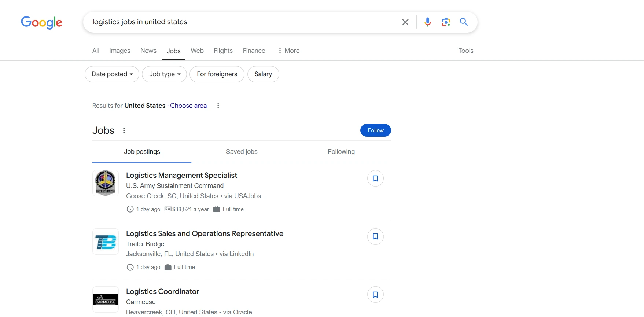
Task: Select the Job postings tab
Action: 142,152
